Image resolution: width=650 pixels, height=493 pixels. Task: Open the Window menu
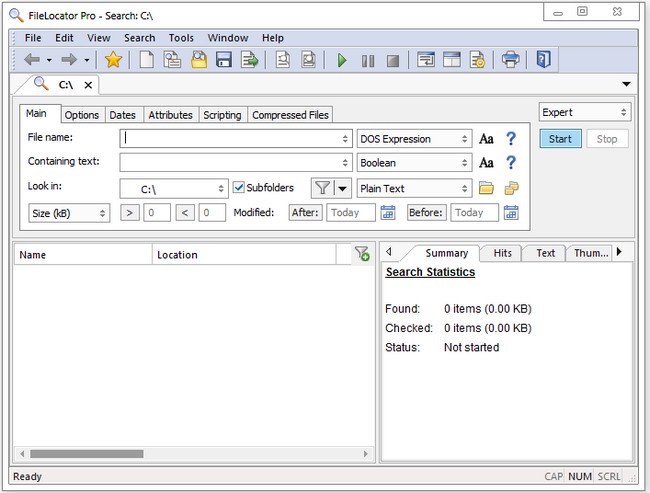228,38
